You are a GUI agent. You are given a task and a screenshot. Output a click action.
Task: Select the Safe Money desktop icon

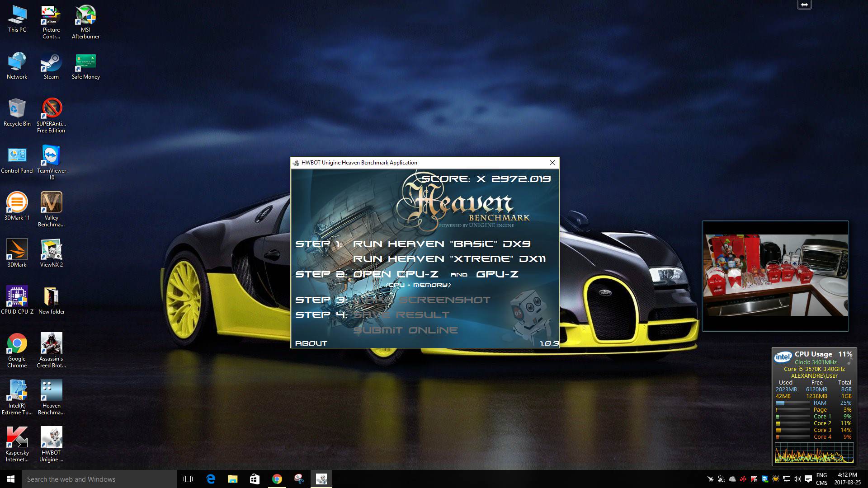[85, 66]
